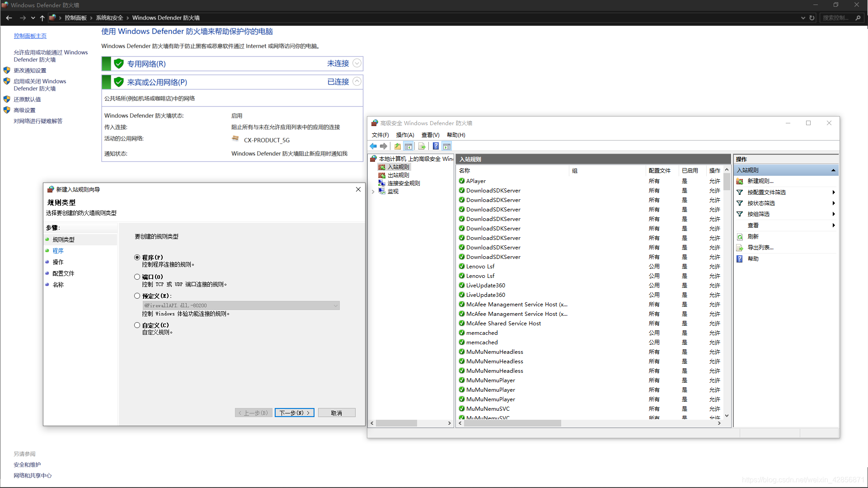Click the 新建规则 brick-wall icon

click(x=740, y=181)
